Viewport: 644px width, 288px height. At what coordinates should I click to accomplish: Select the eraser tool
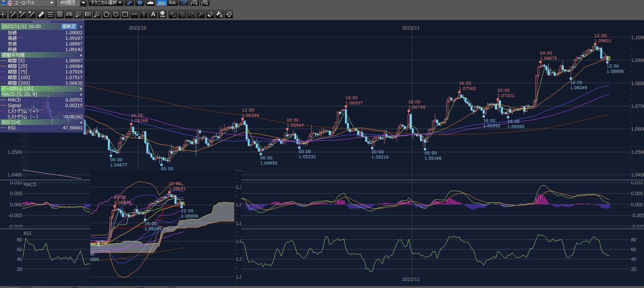coord(210,15)
